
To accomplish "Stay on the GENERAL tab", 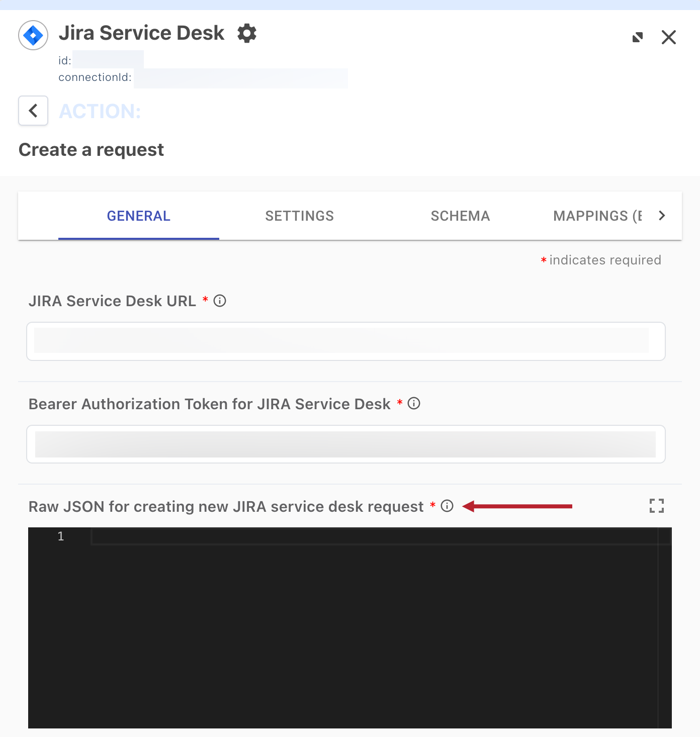I will coord(138,216).
